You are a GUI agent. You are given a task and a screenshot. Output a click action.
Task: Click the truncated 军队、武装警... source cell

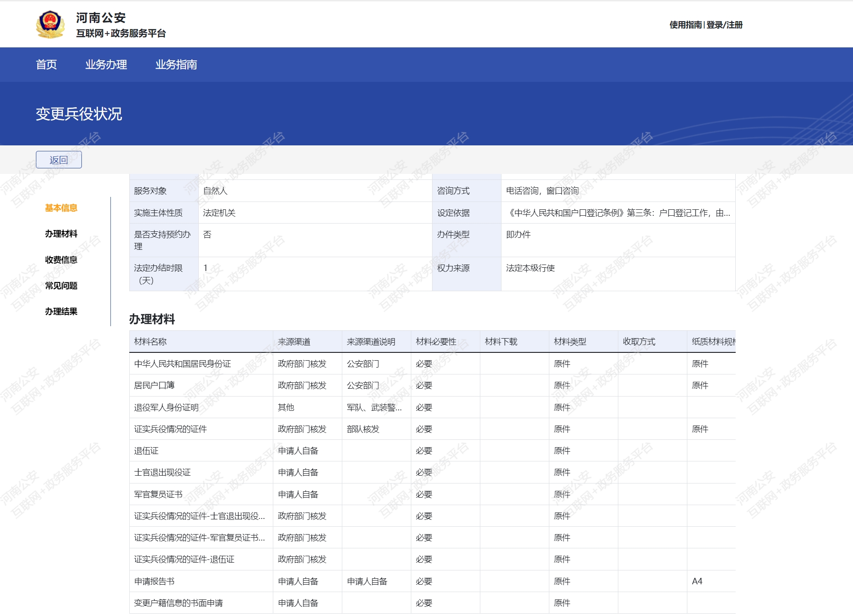374,407
